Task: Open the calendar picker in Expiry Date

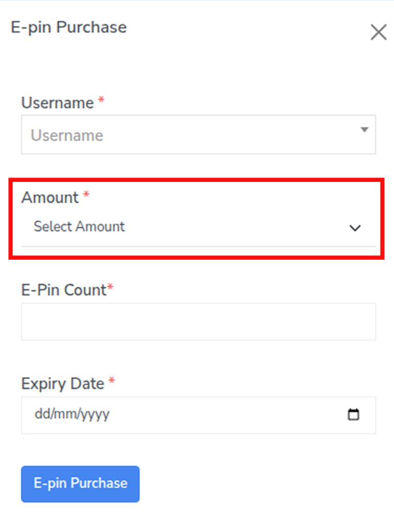Action: 354,415
